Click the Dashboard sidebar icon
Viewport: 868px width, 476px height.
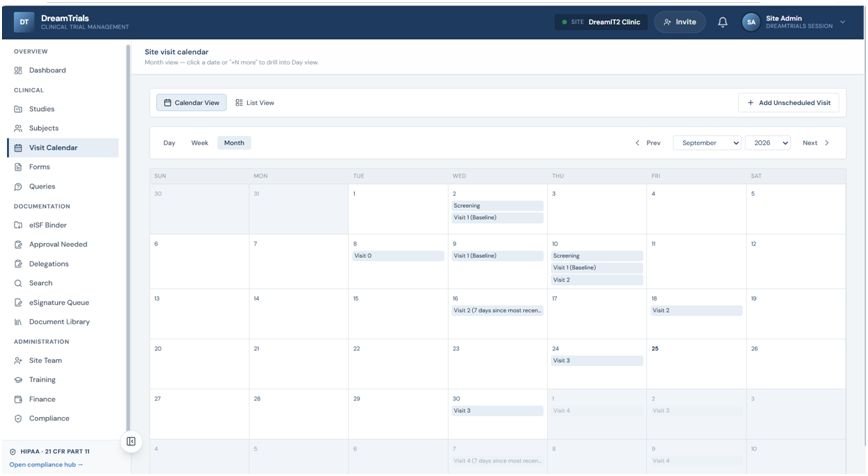click(x=18, y=70)
